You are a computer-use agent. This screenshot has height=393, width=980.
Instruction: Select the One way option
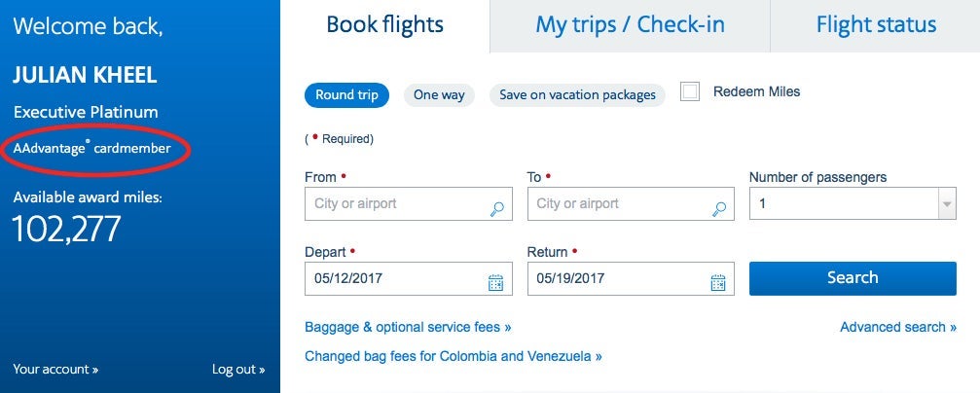[x=439, y=95]
